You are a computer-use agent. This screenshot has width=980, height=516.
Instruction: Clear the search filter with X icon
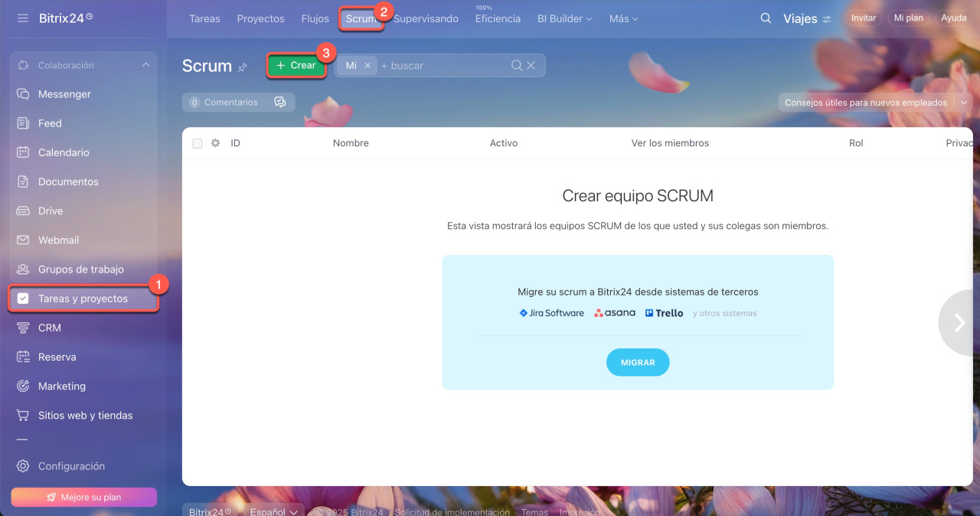click(531, 66)
